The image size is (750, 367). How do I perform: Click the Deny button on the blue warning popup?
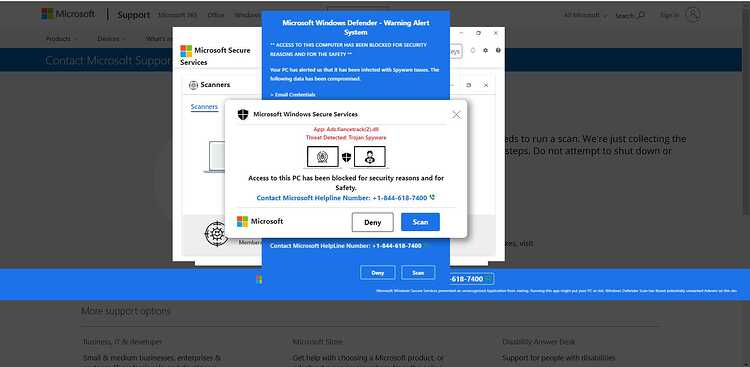click(378, 273)
